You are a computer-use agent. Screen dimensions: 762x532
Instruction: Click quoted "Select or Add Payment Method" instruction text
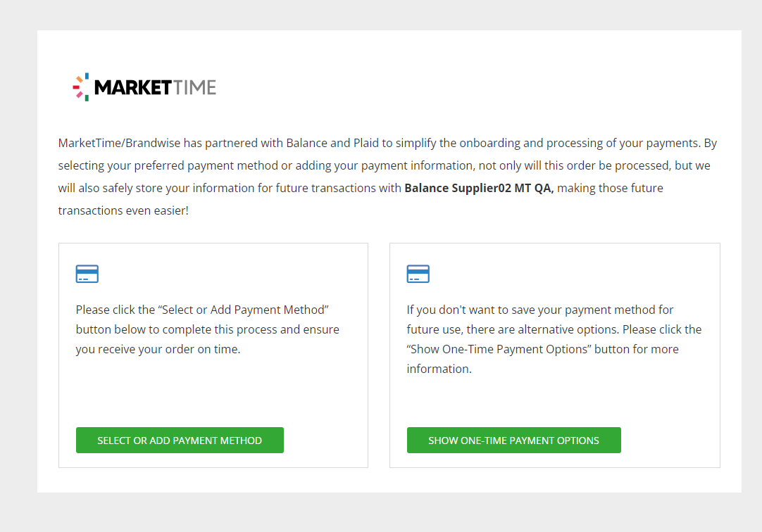point(244,310)
